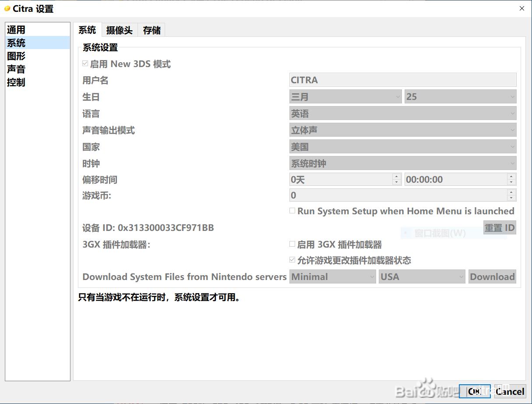The image size is (532, 404).
Task: Open the 语言 dropdown showing 英语
Action: click(403, 113)
